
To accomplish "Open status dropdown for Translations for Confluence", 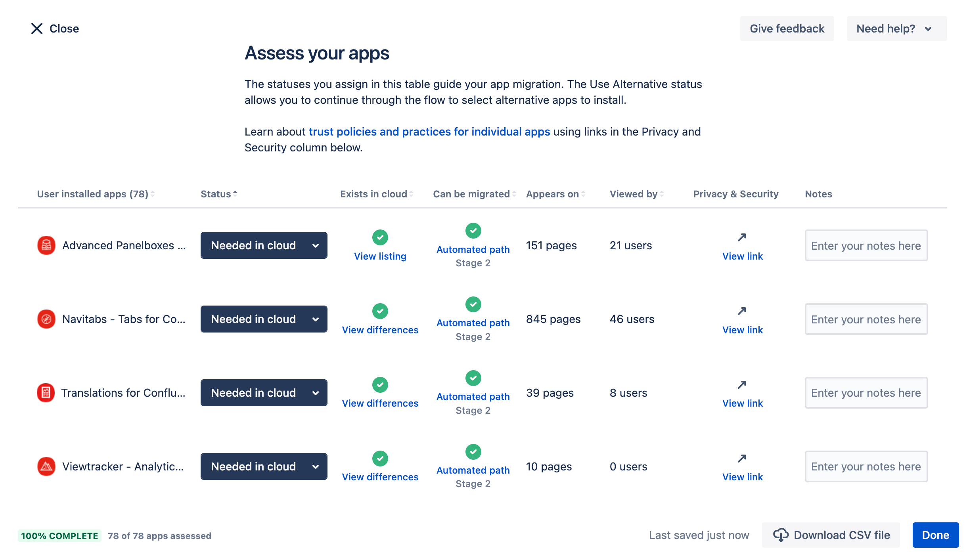I will (264, 393).
